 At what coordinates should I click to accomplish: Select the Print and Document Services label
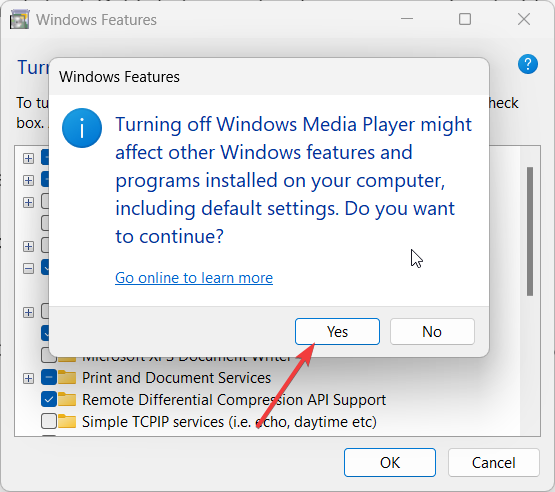[x=176, y=378]
